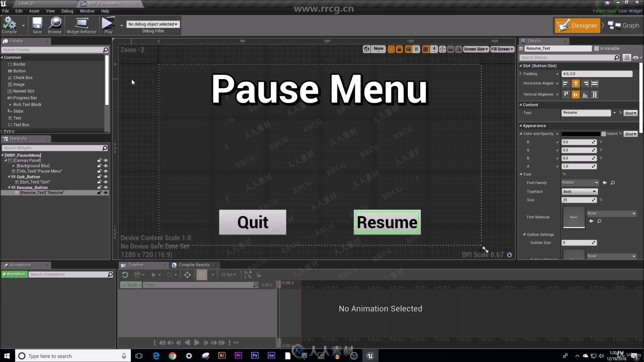The height and width of the screenshot is (362, 644).
Task: Click the Compile button in toolbar
Action: tap(9, 25)
